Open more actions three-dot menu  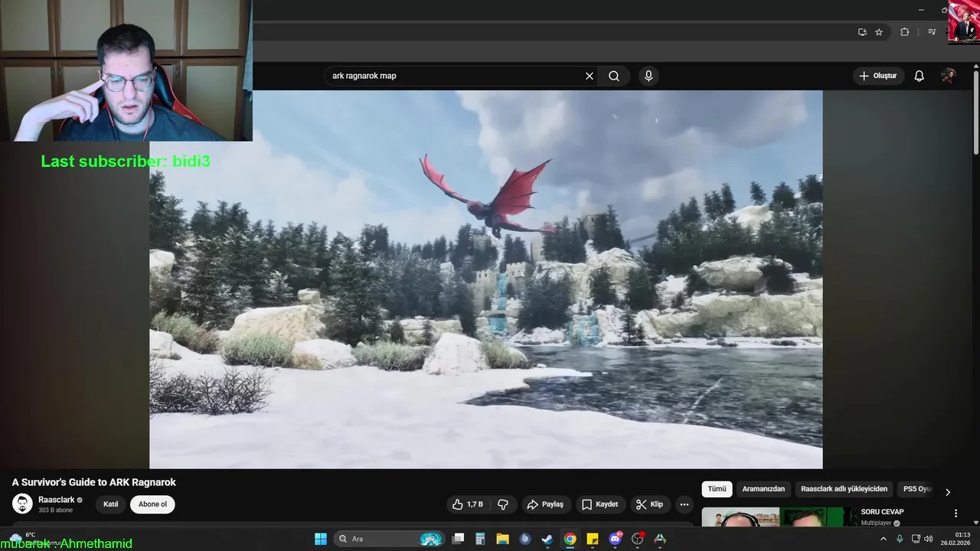coord(684,504)
